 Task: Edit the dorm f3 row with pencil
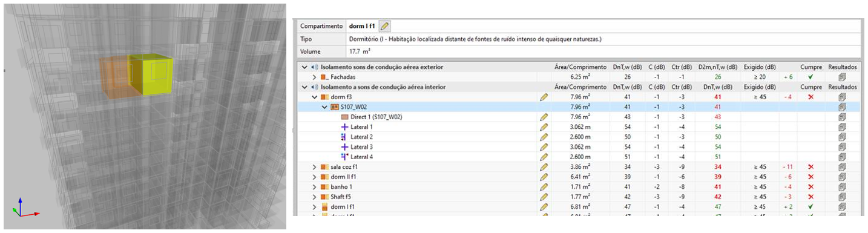coord(544,97)
